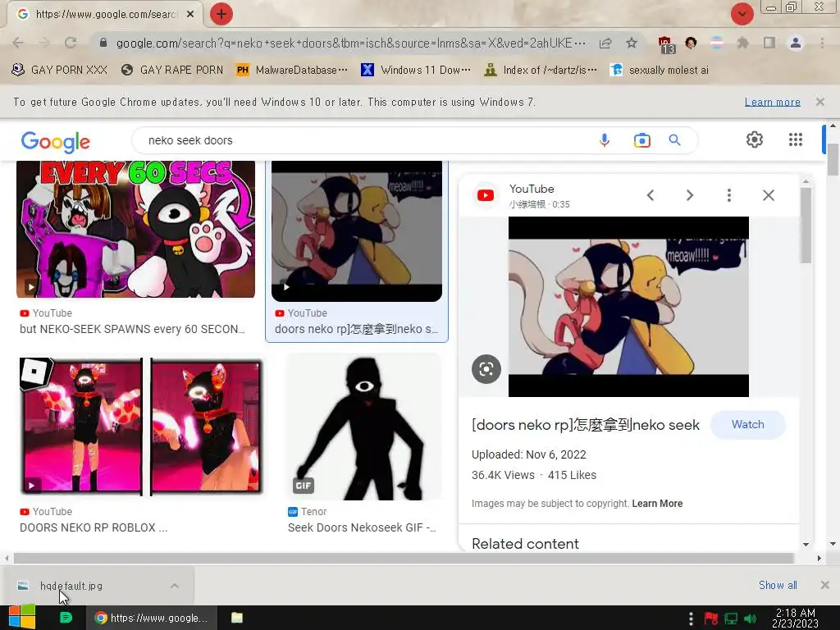Submit search with the magnifier icon
Image resolution: width=840 pixels, height=630 pixels.
pos(674,140)
